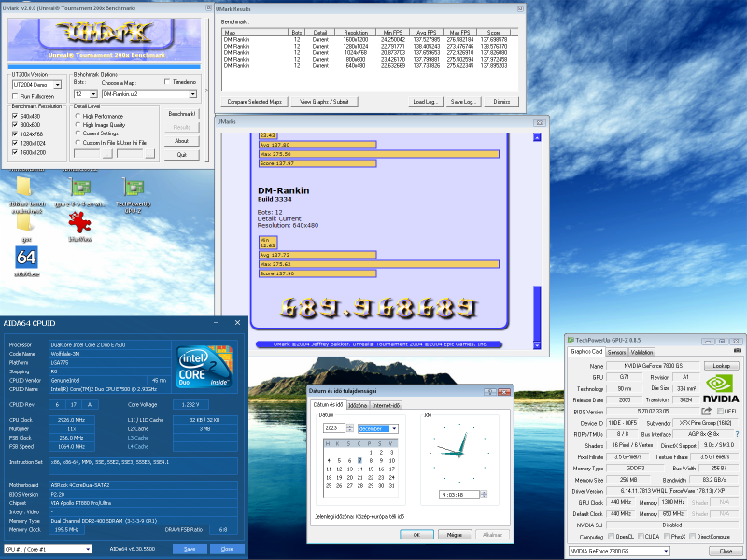747x560 pixels.
Task: Open the 64-bit AIDA64 desktop icon
Action: (26, 258)
